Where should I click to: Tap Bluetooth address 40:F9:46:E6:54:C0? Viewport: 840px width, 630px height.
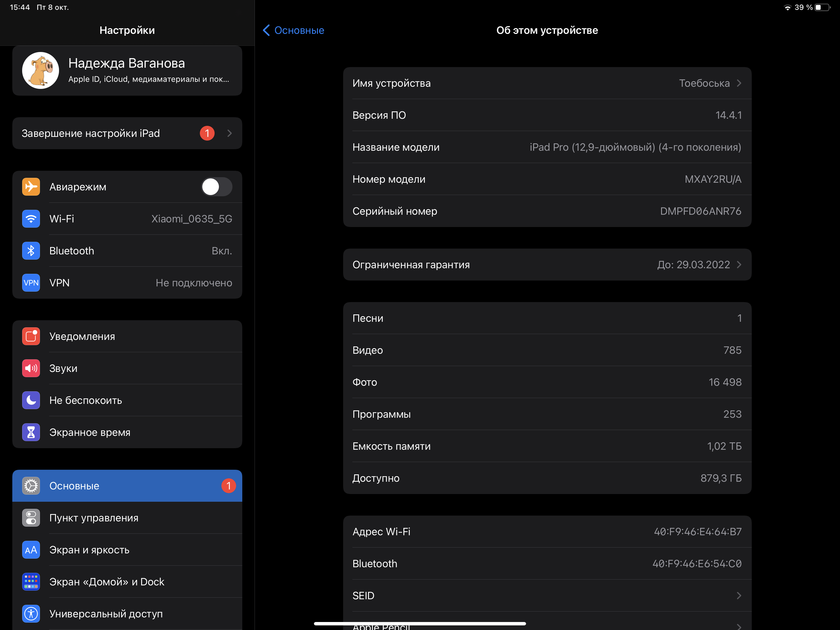click(x=697, y=564)
